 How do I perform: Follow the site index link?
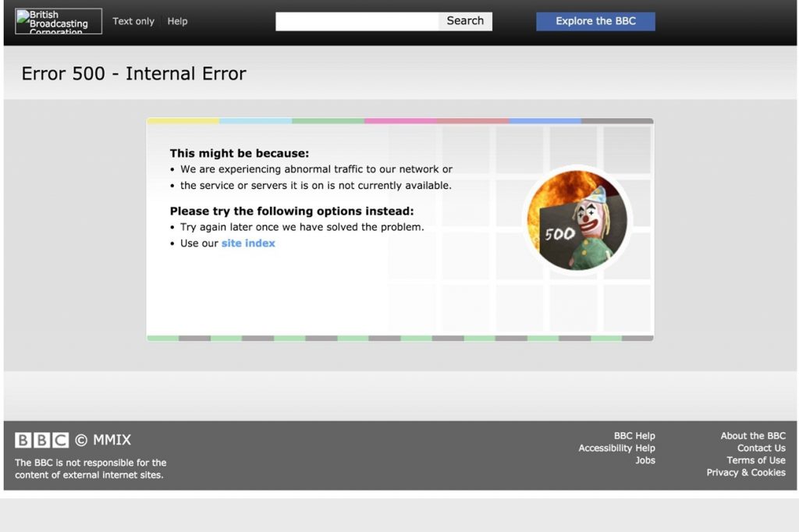[x=248, y=243]
